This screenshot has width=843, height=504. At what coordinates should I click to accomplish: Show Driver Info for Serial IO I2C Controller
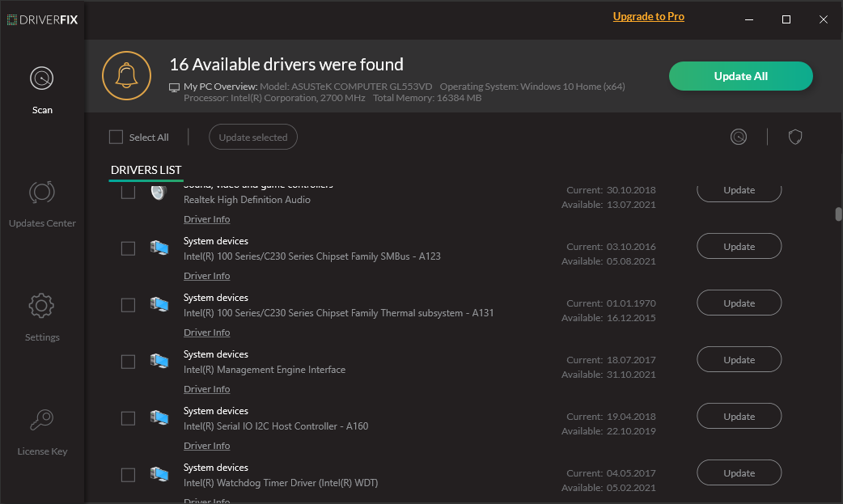(206, 446)
